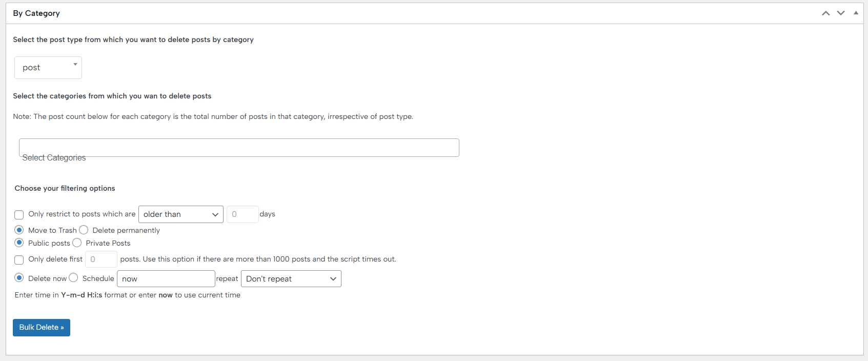868x361 pixels.
Task: Click the days number field
Action: pyautogui.click(x=242, y=214)
